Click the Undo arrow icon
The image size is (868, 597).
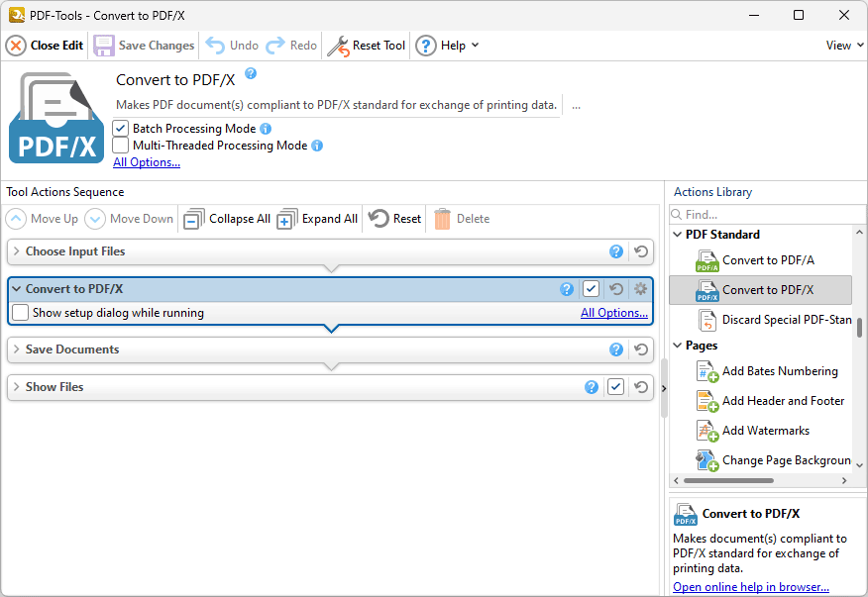215,46
